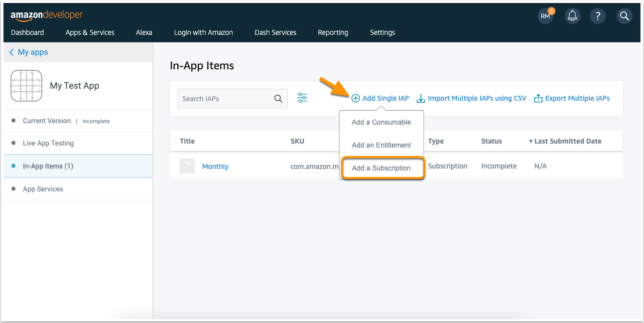The height and width of the screenshot is (323, 644).
Task: Go to the Alexa menu
Action: pyautogui.click(x=144, y=32)
